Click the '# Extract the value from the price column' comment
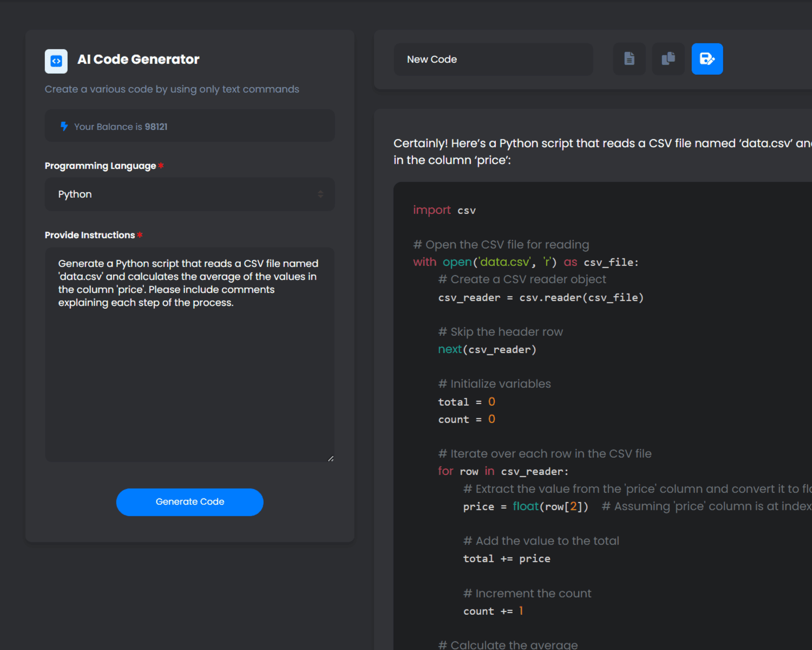The width and height of the screenshot is (812, 650). (638, 489)
